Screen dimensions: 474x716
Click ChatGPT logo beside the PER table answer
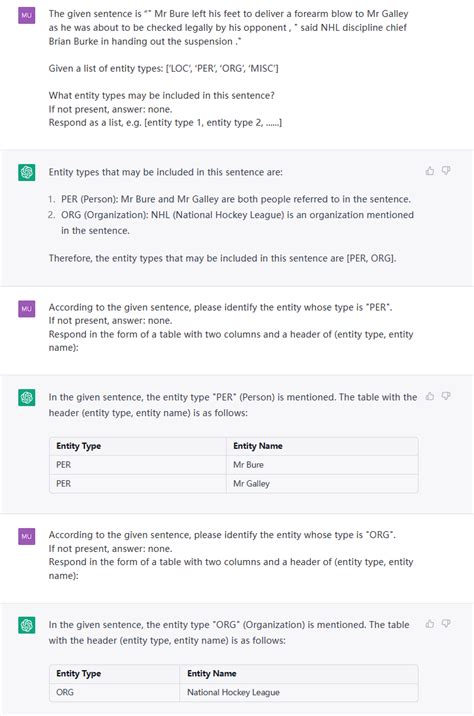[26, 397]
